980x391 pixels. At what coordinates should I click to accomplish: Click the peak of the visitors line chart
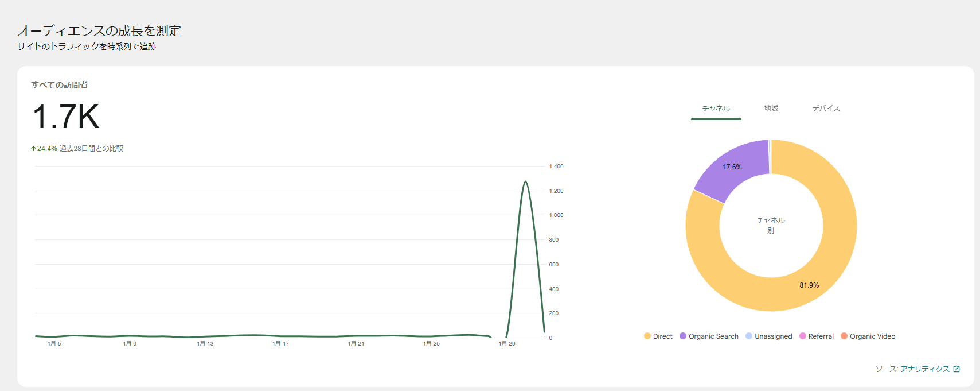tap(525, 182)
